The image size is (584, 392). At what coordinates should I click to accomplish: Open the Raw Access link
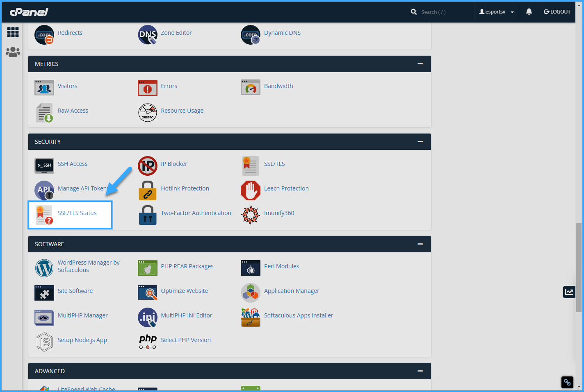point(73,111)
